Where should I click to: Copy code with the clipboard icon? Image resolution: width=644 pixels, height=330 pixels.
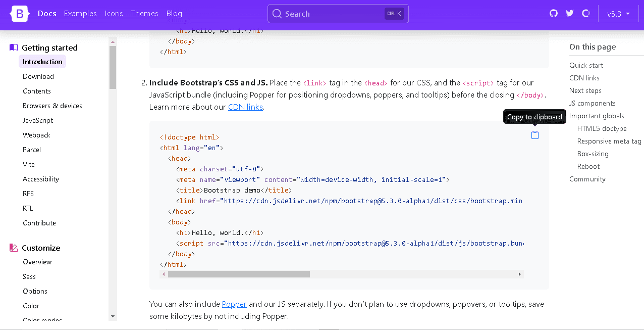tap(535, 135)
